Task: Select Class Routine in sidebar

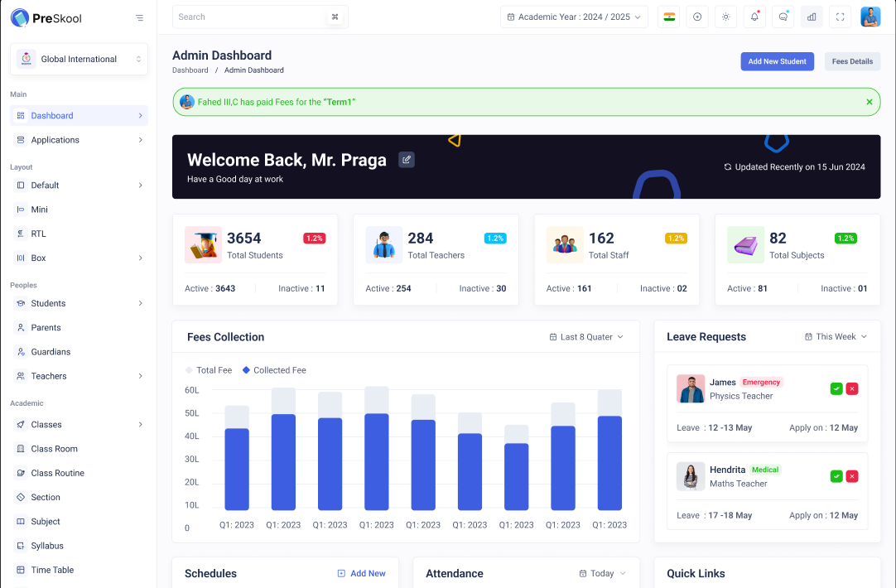Action: click(x=57, y=473)
